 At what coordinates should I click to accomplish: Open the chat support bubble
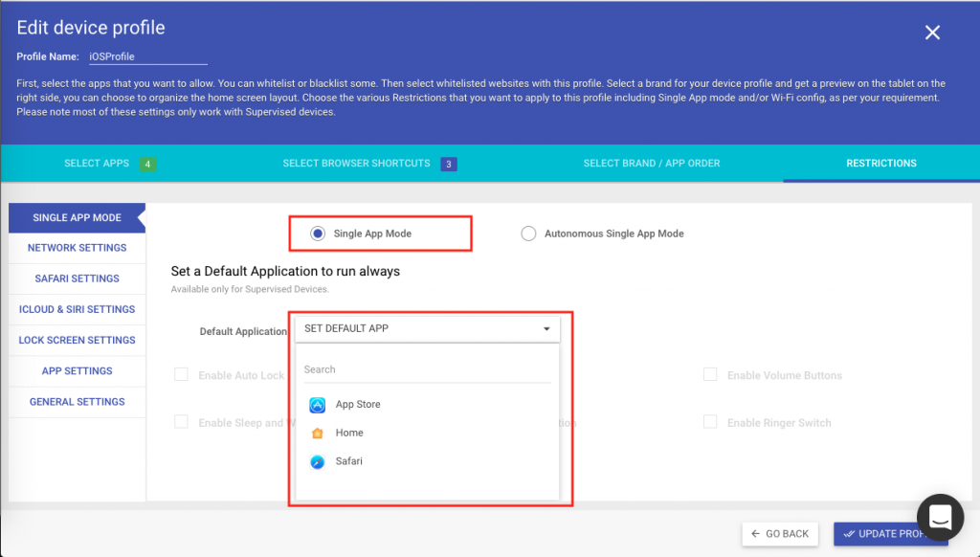pyautogui.click(x=939, y=517)
